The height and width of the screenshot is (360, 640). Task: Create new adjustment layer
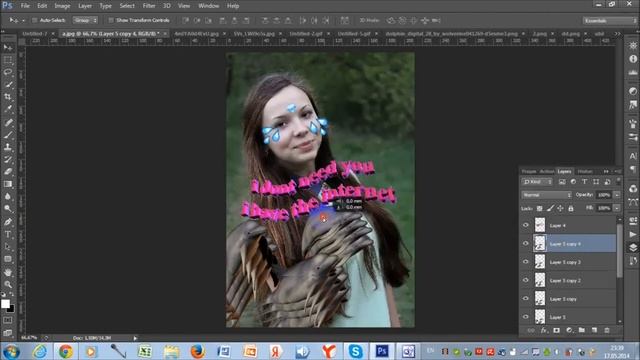569,330
